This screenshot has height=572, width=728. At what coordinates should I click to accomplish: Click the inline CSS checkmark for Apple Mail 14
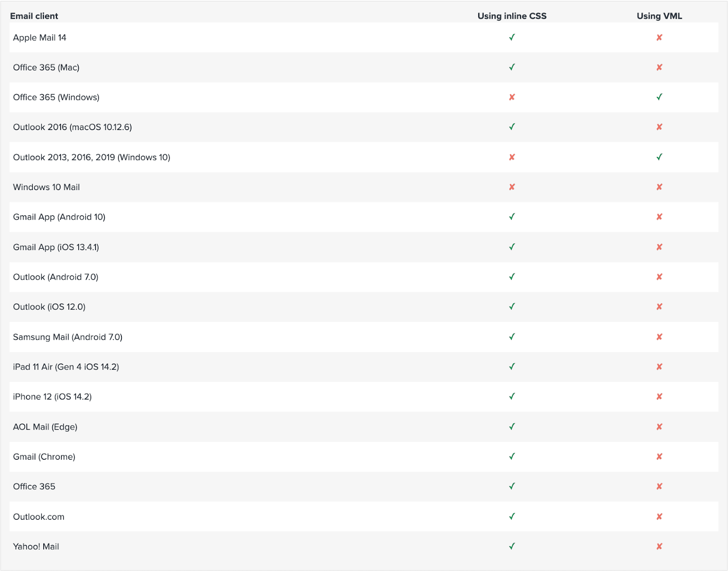pos(512,37)
